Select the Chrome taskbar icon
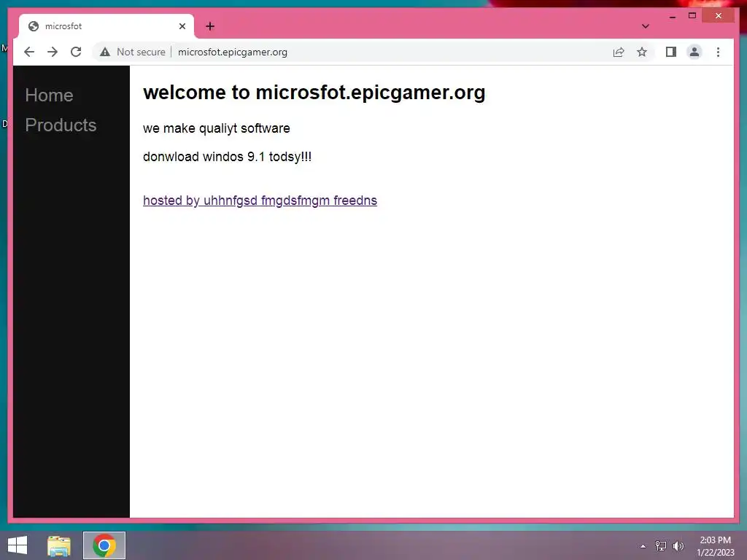Screen dimensions: 747x560 coord(104,545)
